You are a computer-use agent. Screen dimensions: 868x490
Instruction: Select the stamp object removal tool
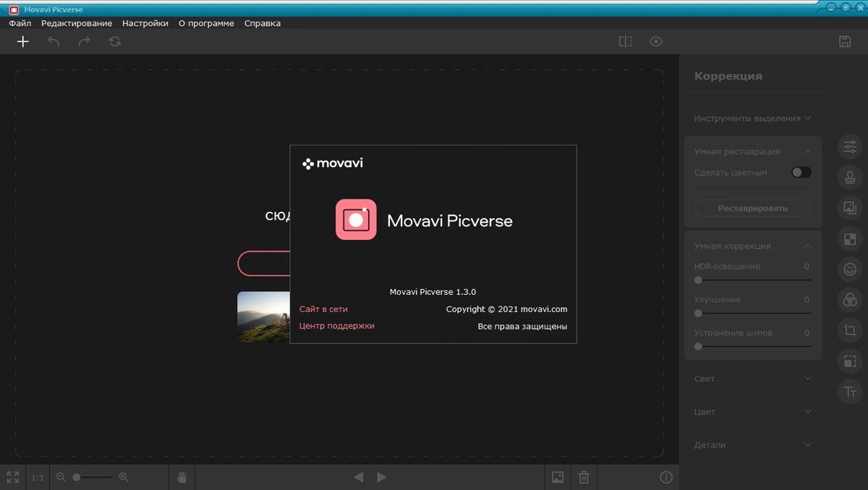pos(850,177)
